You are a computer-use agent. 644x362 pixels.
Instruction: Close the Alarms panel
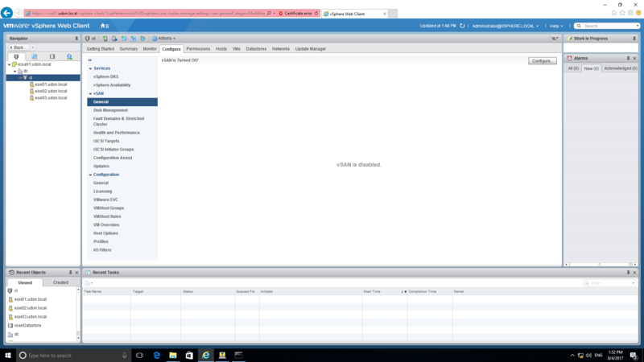tap(634, 58)
